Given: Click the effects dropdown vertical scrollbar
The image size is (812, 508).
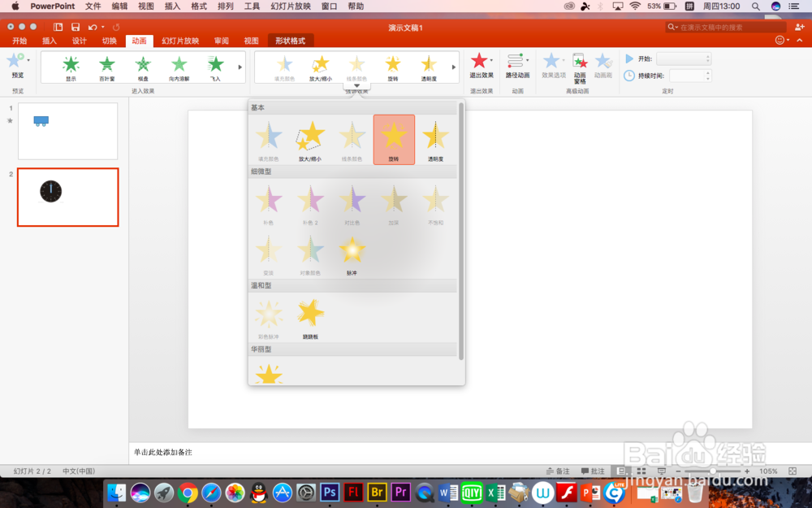Looking at the screenshot, I should (461, 231).
